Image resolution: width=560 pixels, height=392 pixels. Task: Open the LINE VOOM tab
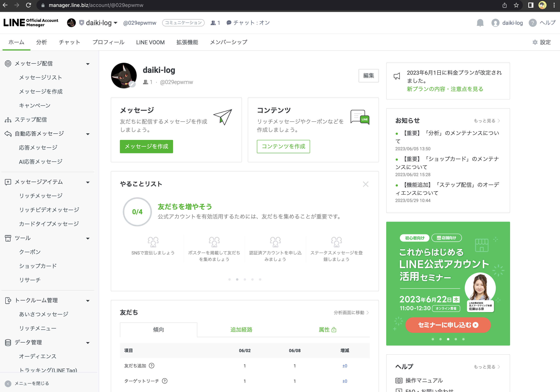150,42
